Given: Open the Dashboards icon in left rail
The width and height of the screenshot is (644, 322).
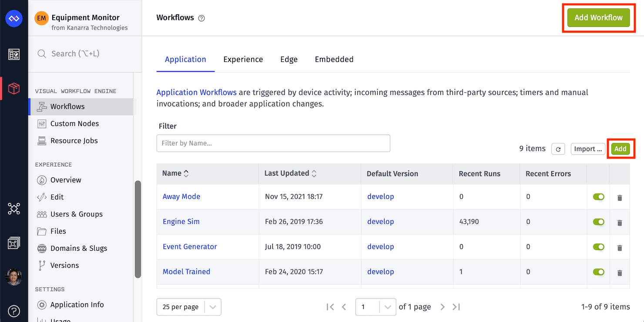Looking at the screenshot, I should pyautogui.click(x=14, y=54).
